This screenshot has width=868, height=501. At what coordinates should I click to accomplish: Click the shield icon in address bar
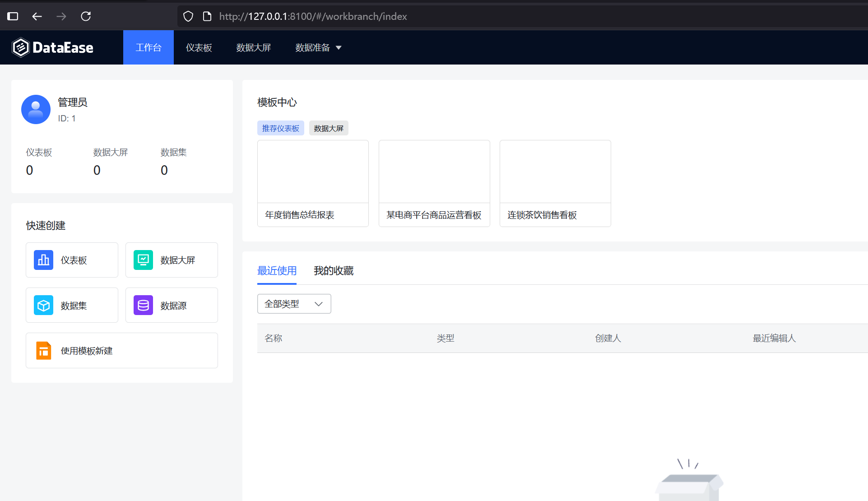click(x=188, y=16)
